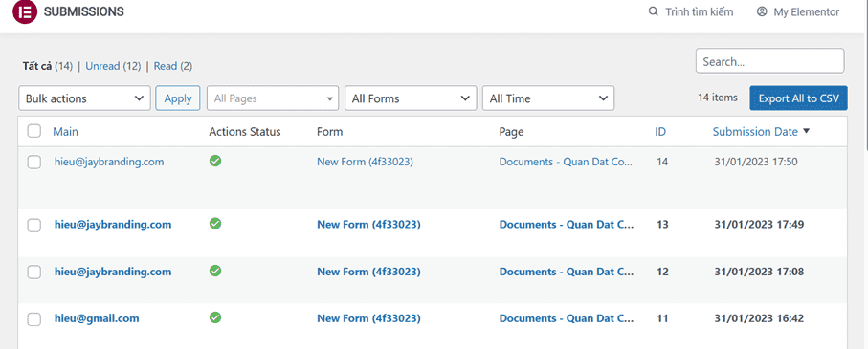Focus the Search... input field
868x349 pixels.
(769, 61)
